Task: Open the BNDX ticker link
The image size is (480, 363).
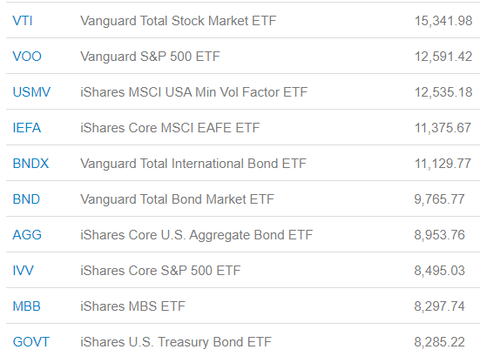Action: pos(31,163)
